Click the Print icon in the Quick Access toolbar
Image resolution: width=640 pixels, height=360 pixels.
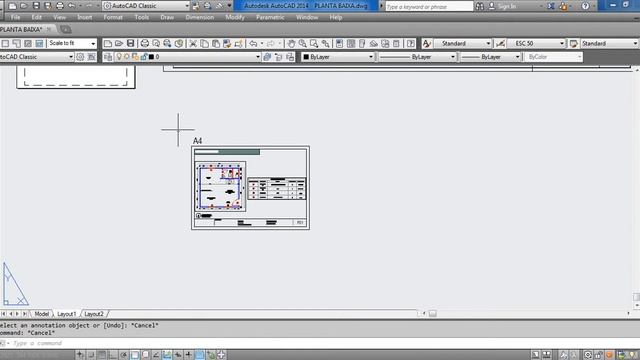(x=60, y=6)
